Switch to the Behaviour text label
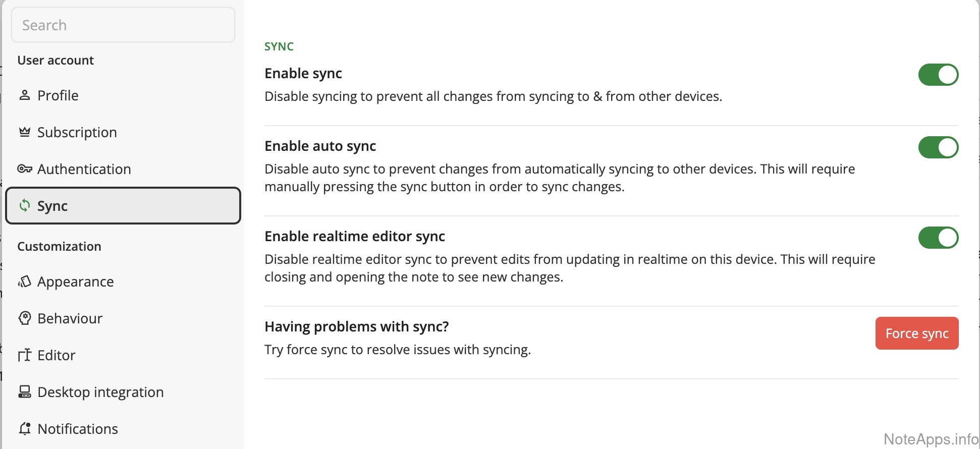The width and height of the screenshot is (980, 449). pos(70,318)
